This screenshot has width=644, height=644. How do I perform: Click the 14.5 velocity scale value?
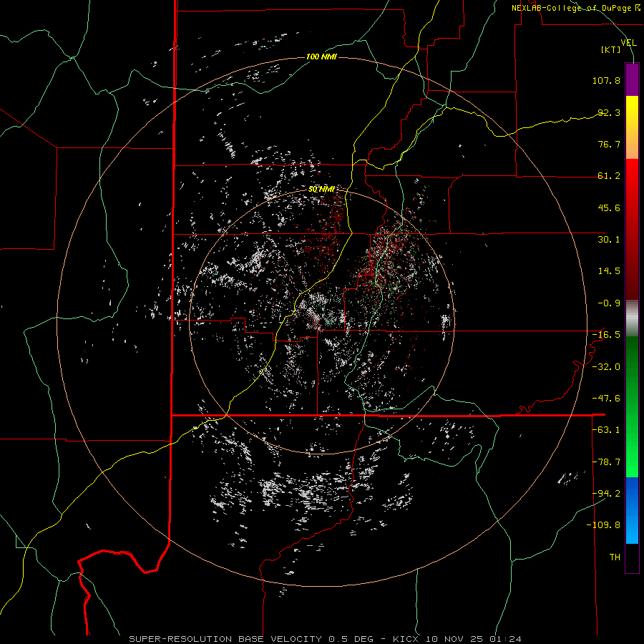[609, 271]
